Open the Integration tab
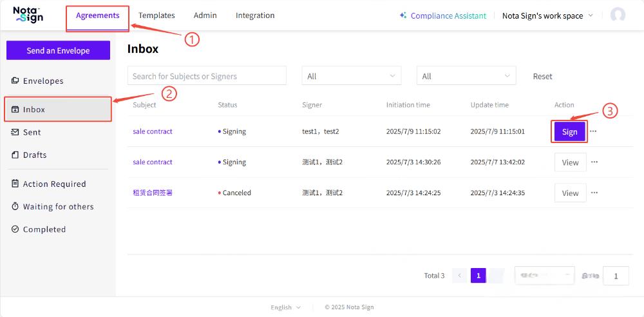 [x=255, y=15]
